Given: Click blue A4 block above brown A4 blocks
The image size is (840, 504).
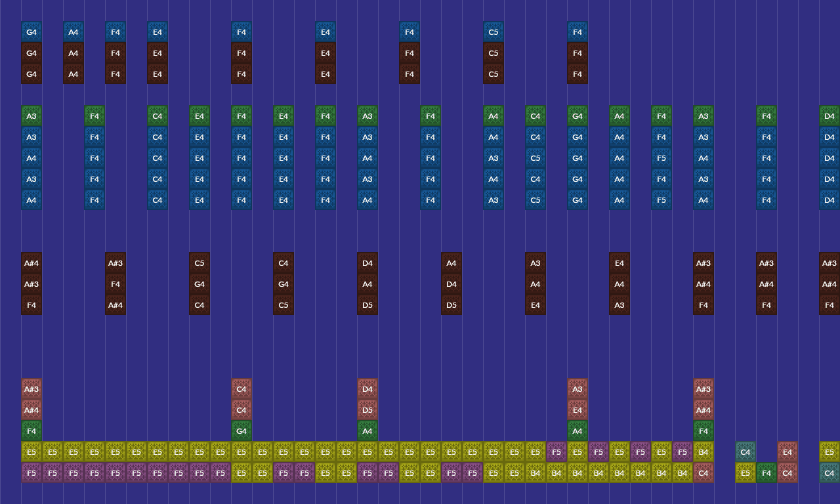Looking at the screenshot, I should point(73,32).
